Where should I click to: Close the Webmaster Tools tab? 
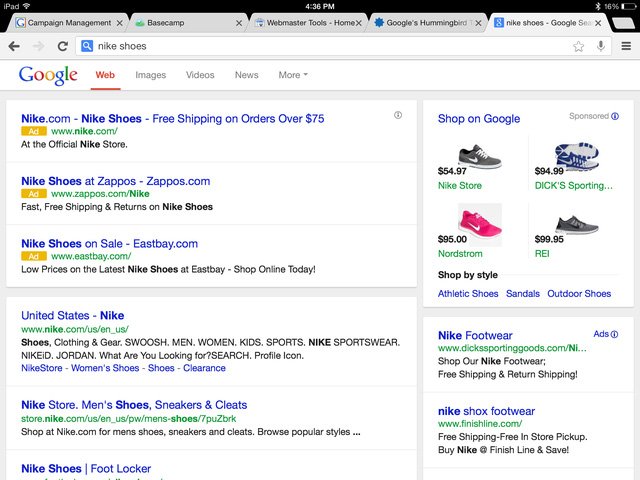(x=359, y=23)
